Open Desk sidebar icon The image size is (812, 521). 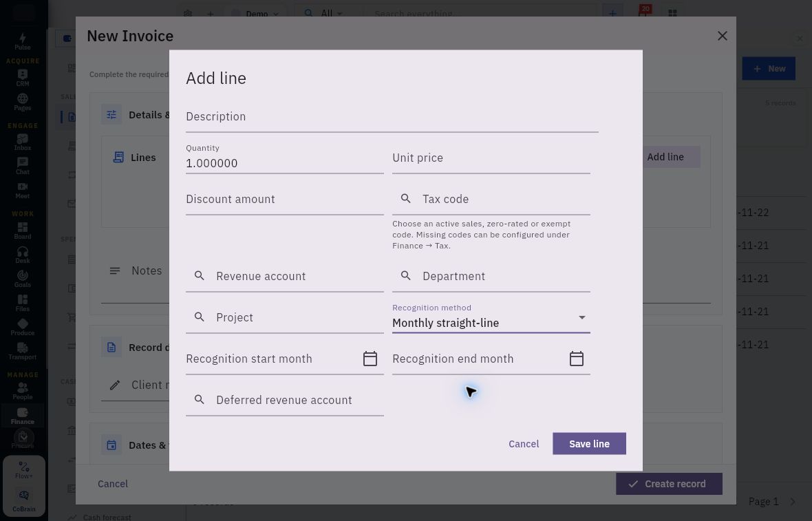22,255
